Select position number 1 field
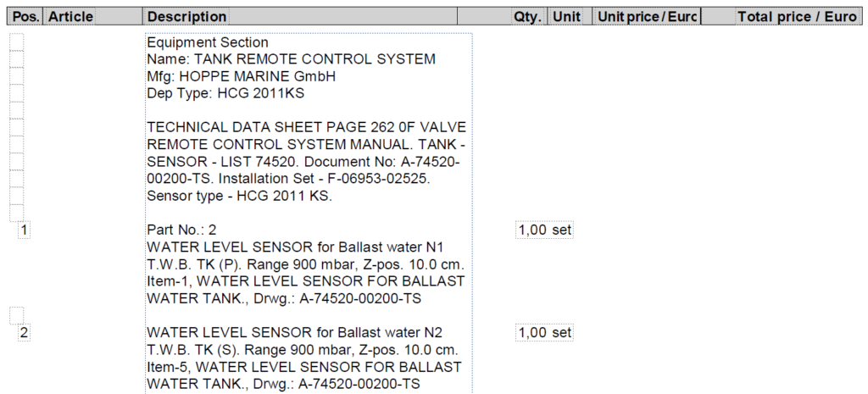The image size is (868, 394). [x=23, y=230]
